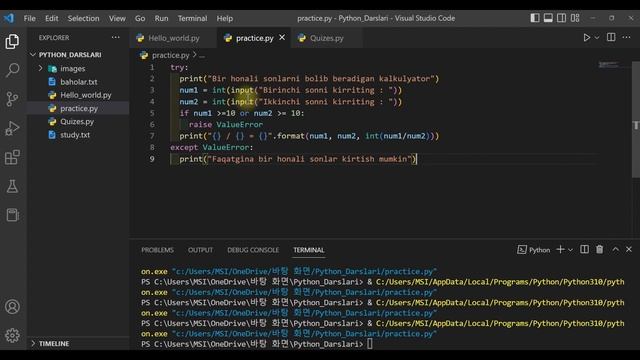640x360 pixels.
Task: Click the VS Code logo icon
Action: 9,18
